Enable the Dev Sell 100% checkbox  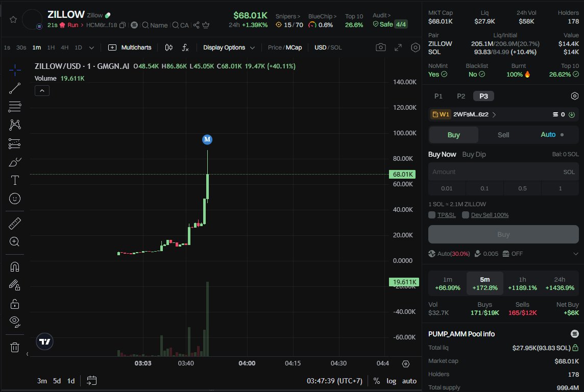466,215
